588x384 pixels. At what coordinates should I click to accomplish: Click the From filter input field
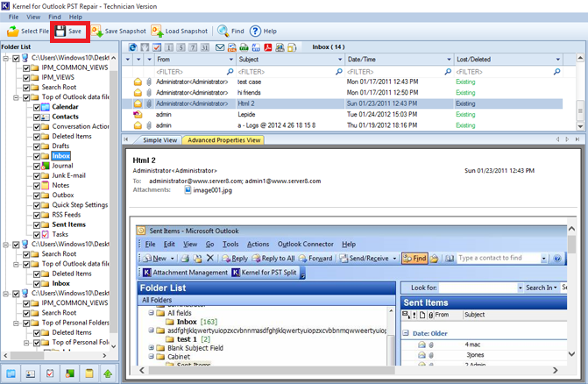point(194,72)
